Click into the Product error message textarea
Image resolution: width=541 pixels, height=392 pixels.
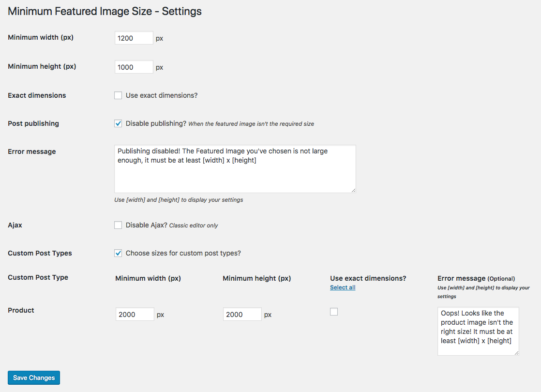click(x=478, y=331)
